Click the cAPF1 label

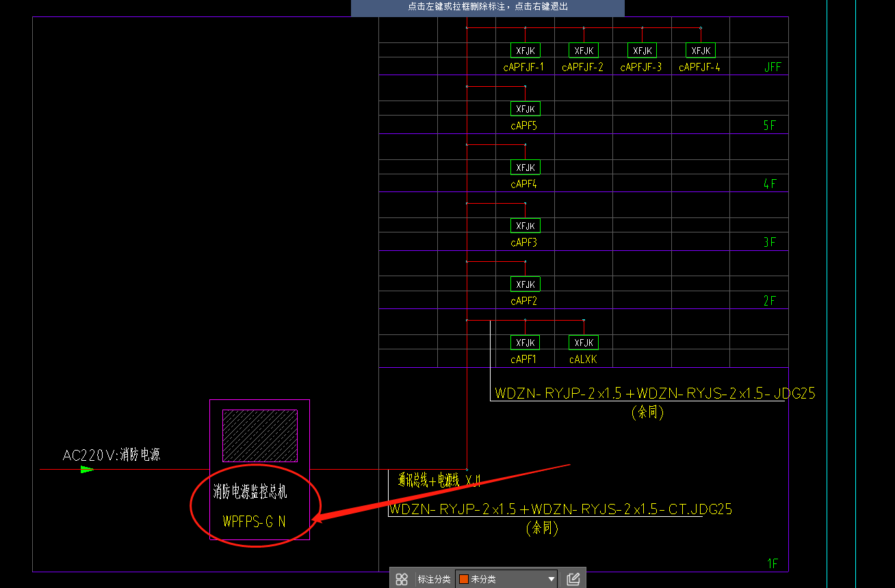(524, 360)
